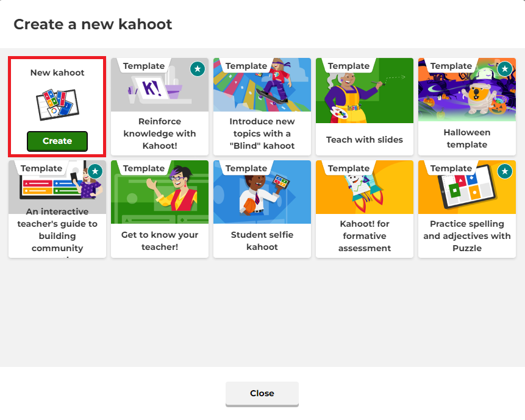Click the 'Teach with slides' title text
The width and height of the screenshot is (525, 420).
(x=365, y=140)
